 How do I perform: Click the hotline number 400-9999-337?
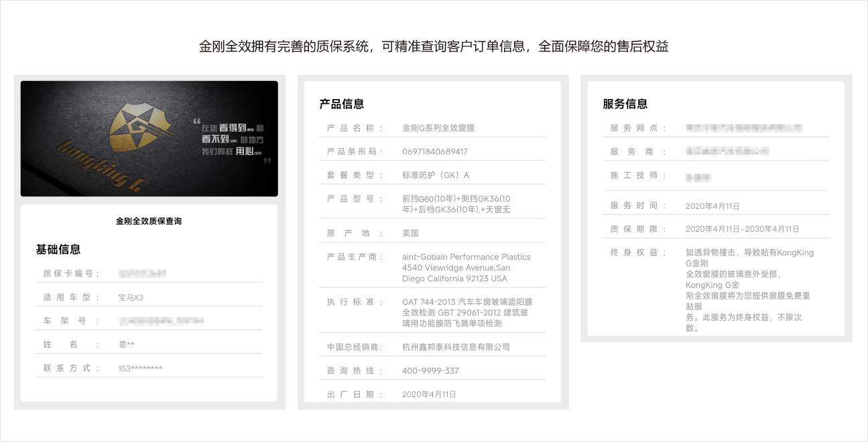click(430, 370)
